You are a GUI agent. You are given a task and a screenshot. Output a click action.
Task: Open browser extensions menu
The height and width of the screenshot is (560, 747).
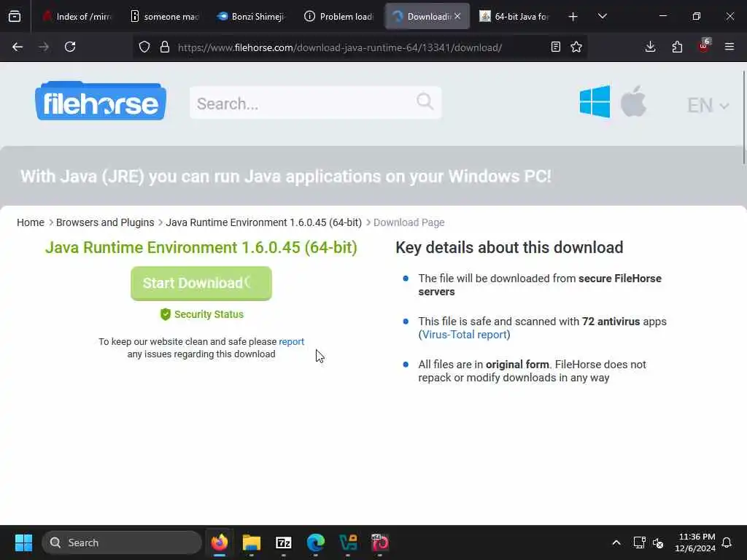[677, 47]
